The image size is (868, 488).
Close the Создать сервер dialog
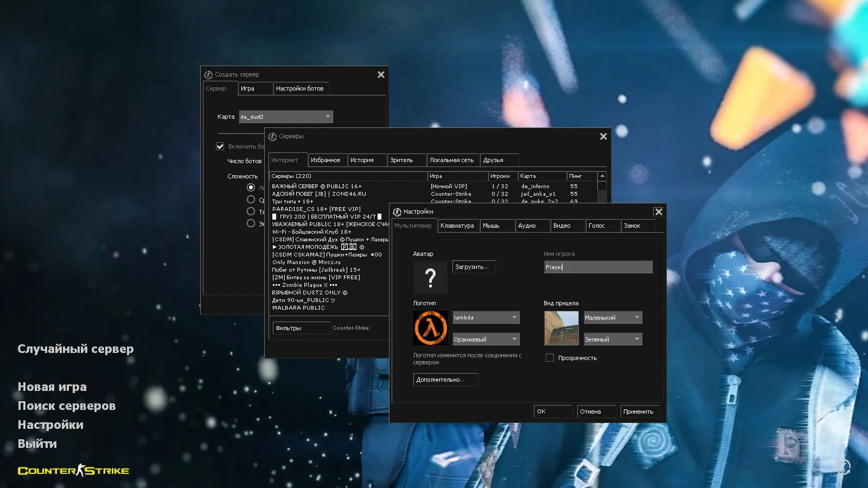pyautogui.click(x=381, y=75)
